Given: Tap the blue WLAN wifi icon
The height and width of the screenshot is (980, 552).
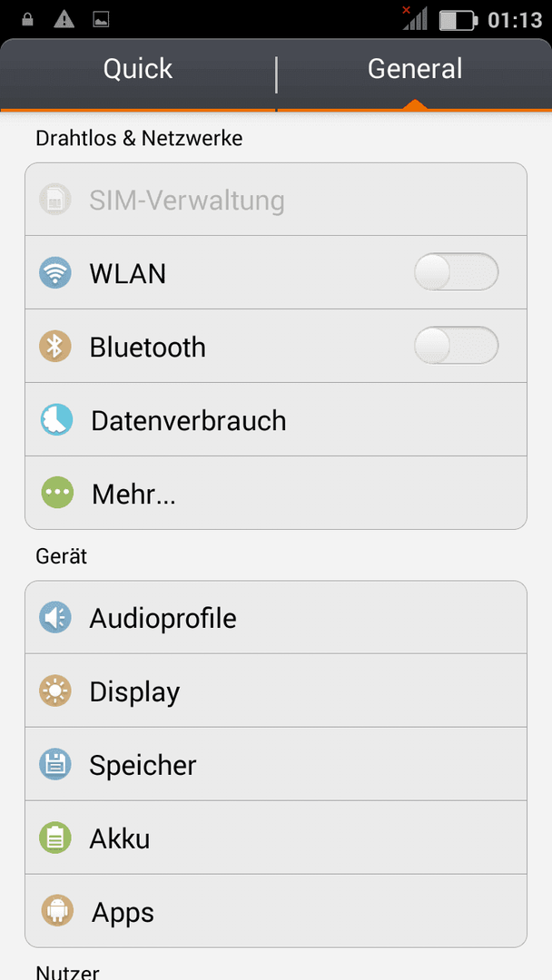Looking at the screenshot, I should (55, 273).
